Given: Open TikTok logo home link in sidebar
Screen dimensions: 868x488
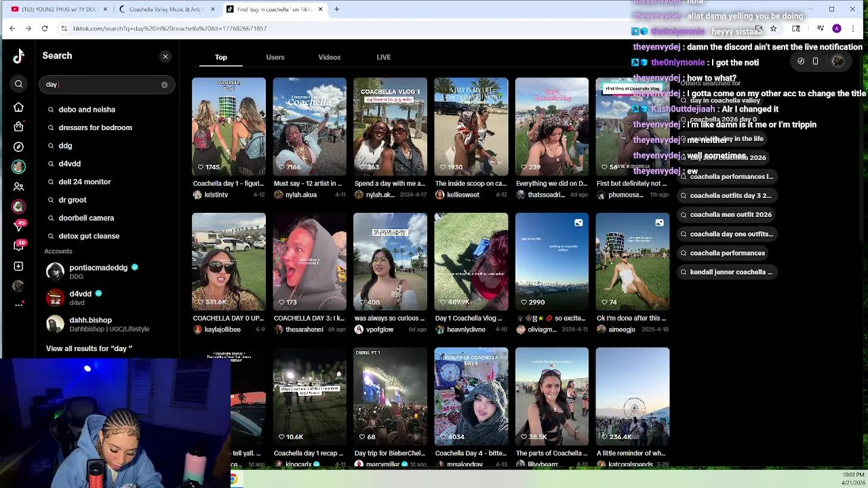Looking at the screenshot, I should (18, 56).
